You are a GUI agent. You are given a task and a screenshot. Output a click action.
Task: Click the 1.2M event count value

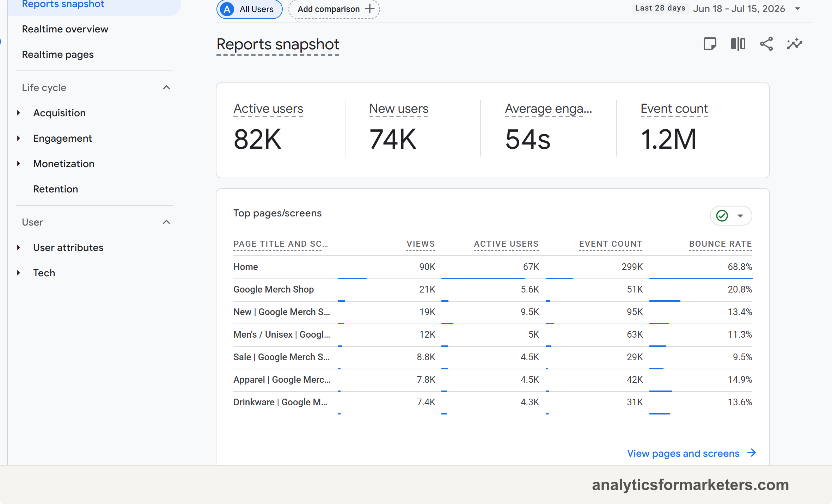point(668,140)
